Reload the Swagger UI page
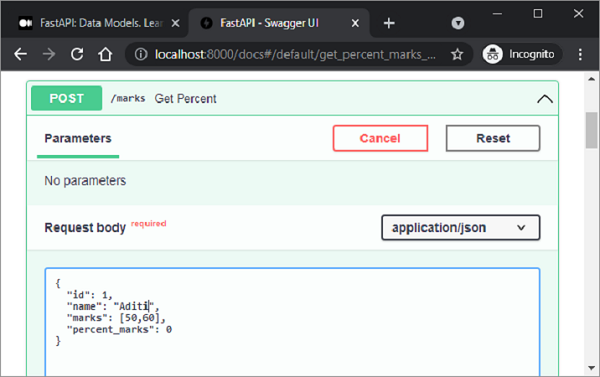The height and width of the screenshot is (377, 600). (x=77, y=54)
